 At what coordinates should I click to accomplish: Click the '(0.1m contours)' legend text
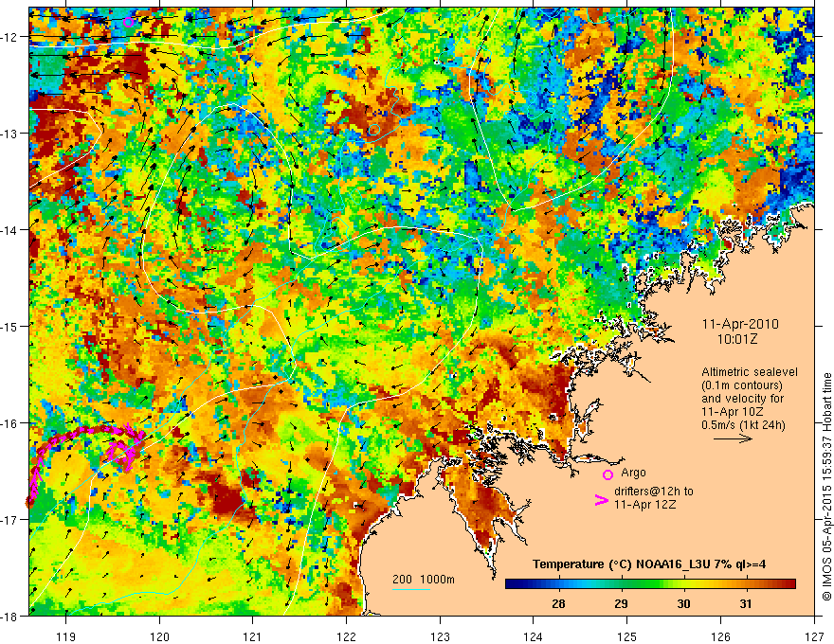pos(742,385)
